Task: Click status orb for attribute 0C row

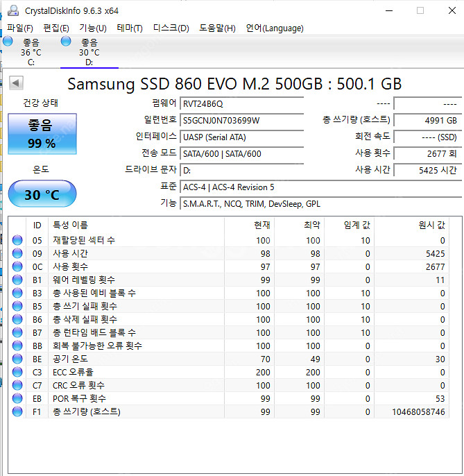Action: pos(17,266)
